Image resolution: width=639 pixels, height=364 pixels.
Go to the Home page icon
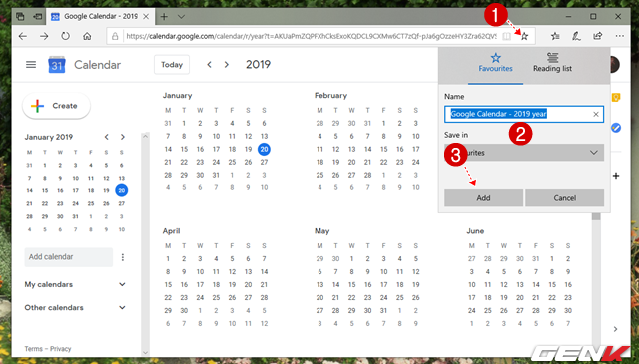point(87,36)
